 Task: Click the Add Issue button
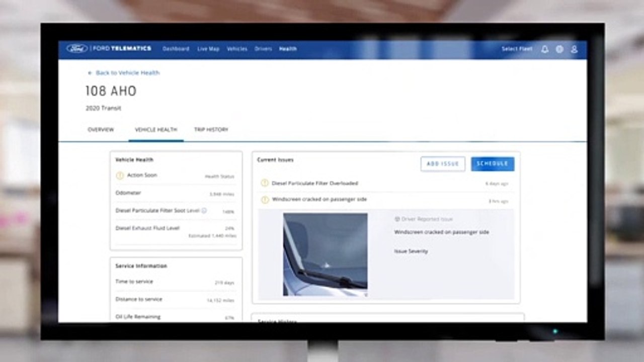(443, 164)
